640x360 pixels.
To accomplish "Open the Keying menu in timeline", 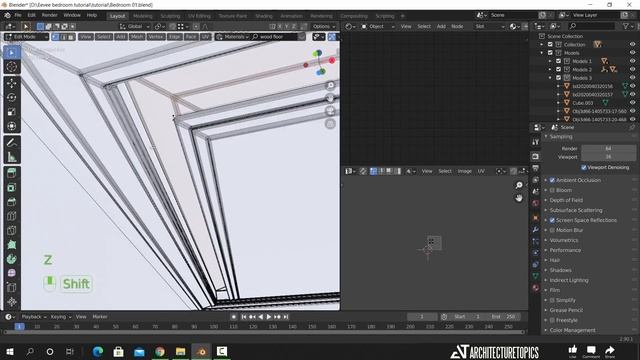I will tap(60, 317).
